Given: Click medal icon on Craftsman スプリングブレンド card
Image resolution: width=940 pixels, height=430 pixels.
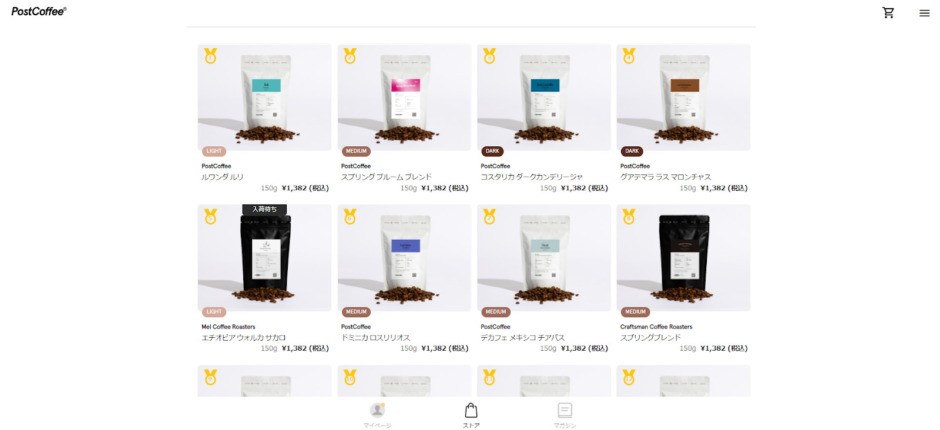Looking at the screenshot, I should coord(628,216).
